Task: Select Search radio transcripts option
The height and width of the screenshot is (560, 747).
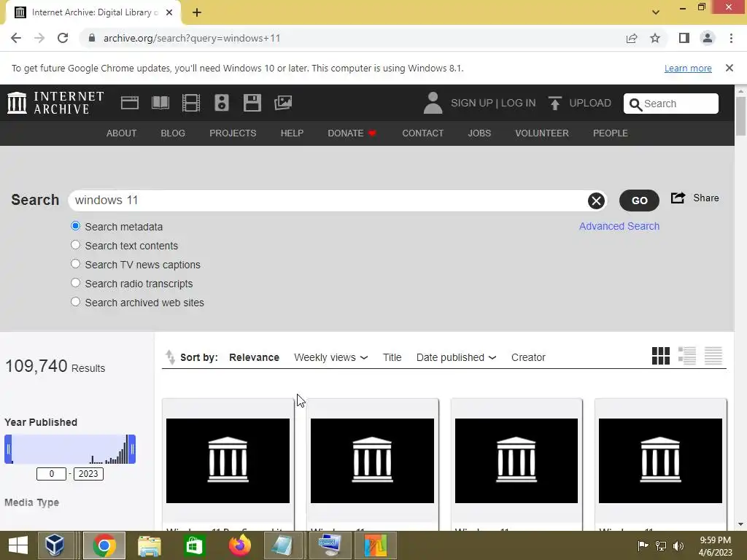Action: (75, 284)
